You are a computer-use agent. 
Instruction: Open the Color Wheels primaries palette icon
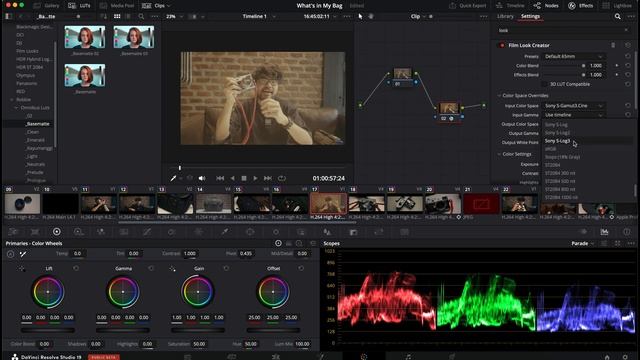coord(57,232)
